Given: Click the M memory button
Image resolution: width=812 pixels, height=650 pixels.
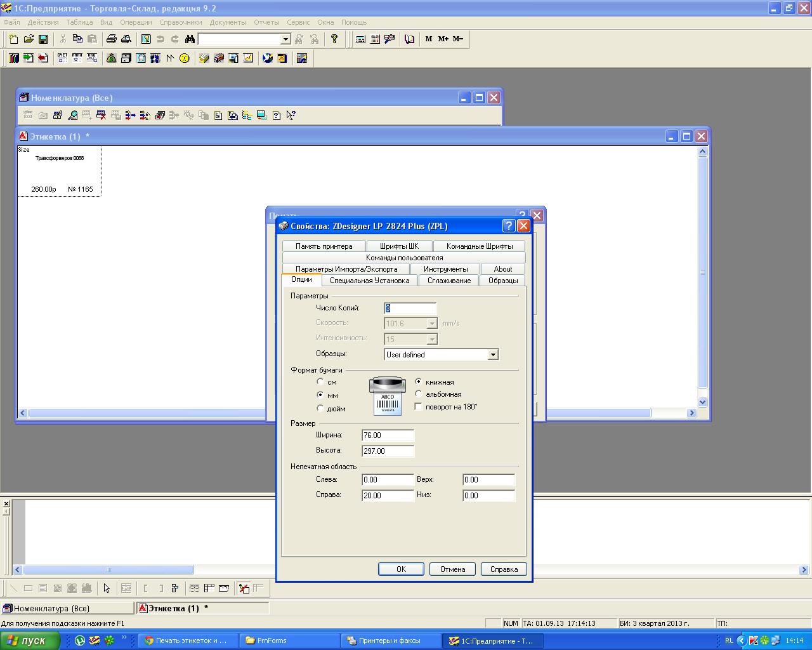Looking at the screenshot, I should pos(429,39).
